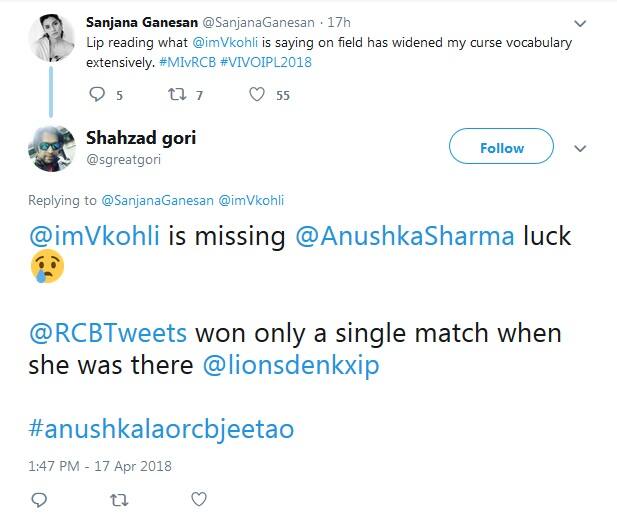Like Sanjana Ganesan's tweet
Screen dimensions: 617x520
point(257,95)
